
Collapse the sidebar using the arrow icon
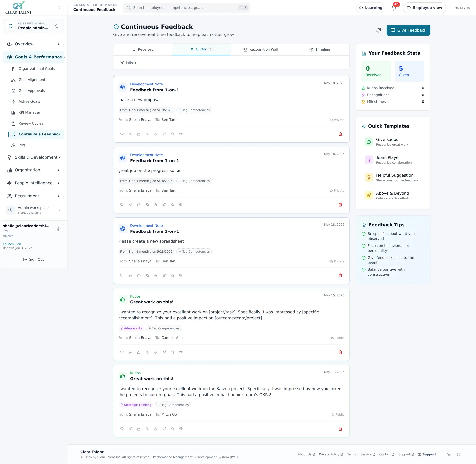(59, 8)
